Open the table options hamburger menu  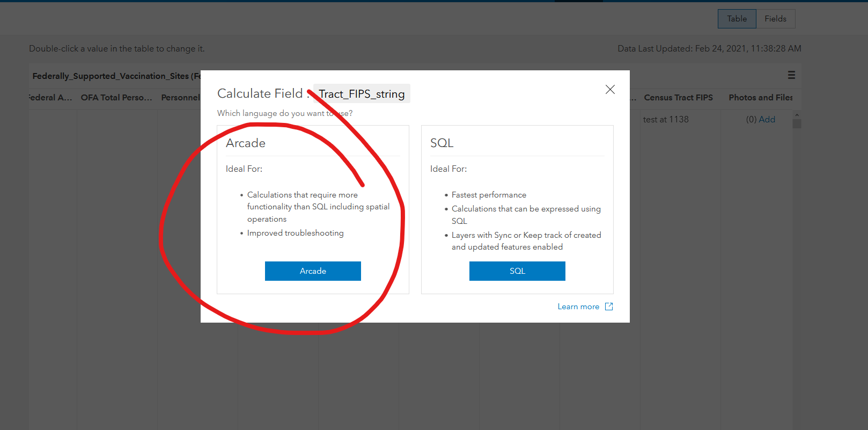[791, 75]
